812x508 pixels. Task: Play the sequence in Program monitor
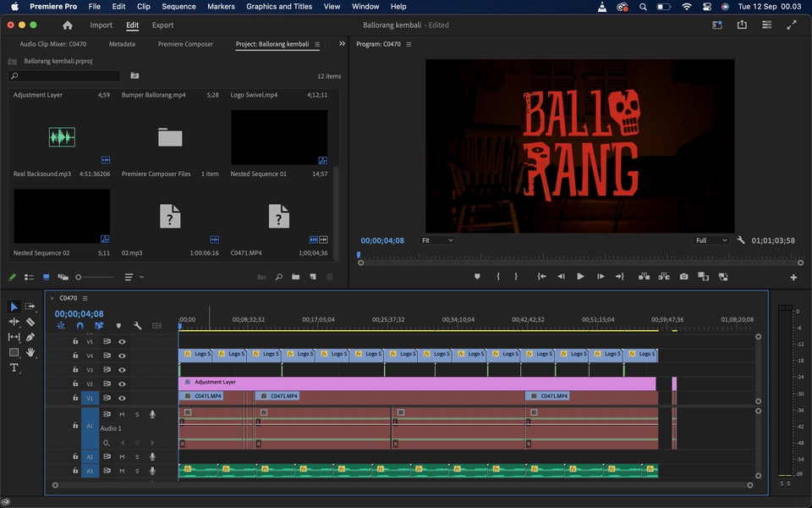pyautogui.click(x=580, y=277)
